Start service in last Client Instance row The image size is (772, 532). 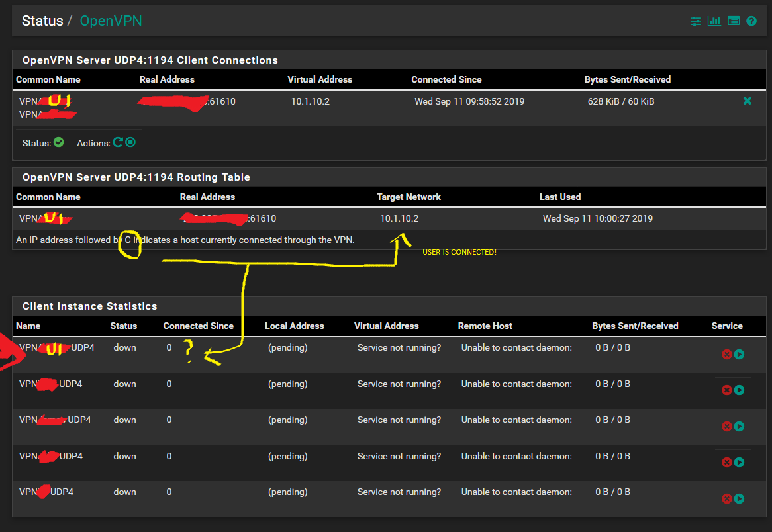click(x=739, y=498)
